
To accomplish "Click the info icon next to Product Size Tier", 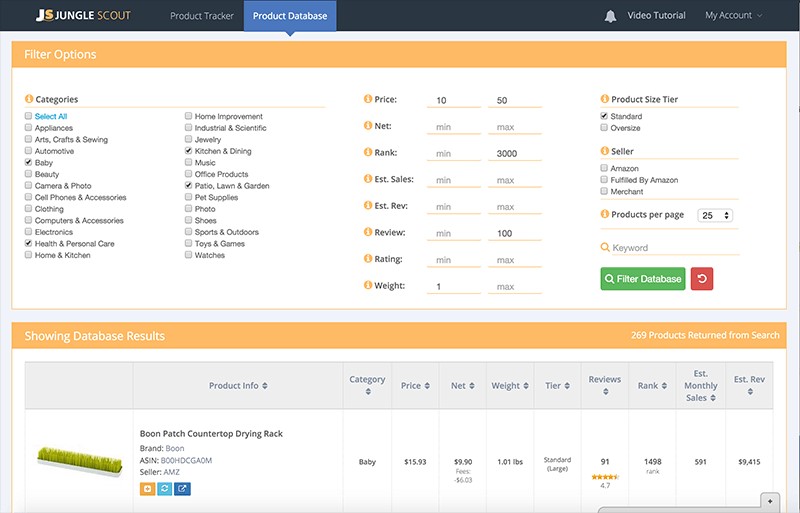I will (x=604, y=99).
